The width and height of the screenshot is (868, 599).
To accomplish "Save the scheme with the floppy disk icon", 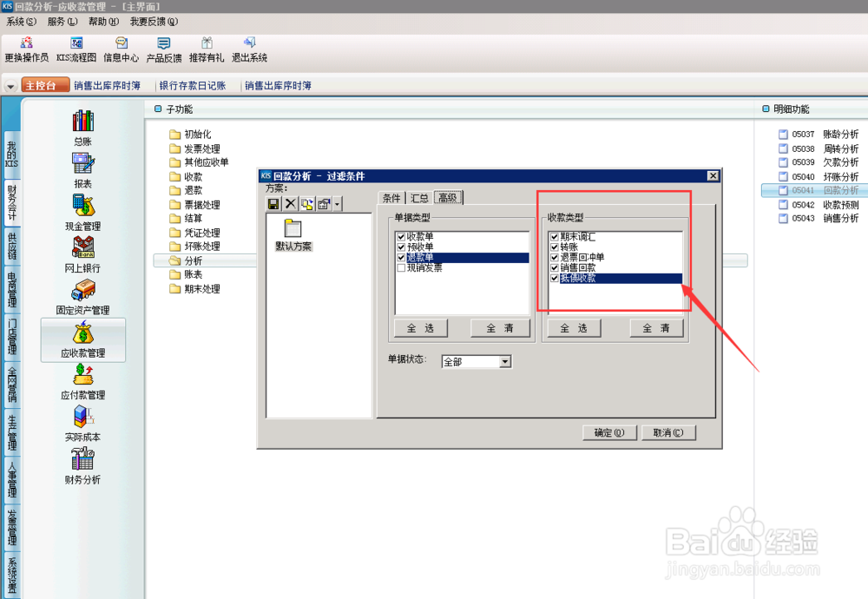I will click(x=273, y=204).
